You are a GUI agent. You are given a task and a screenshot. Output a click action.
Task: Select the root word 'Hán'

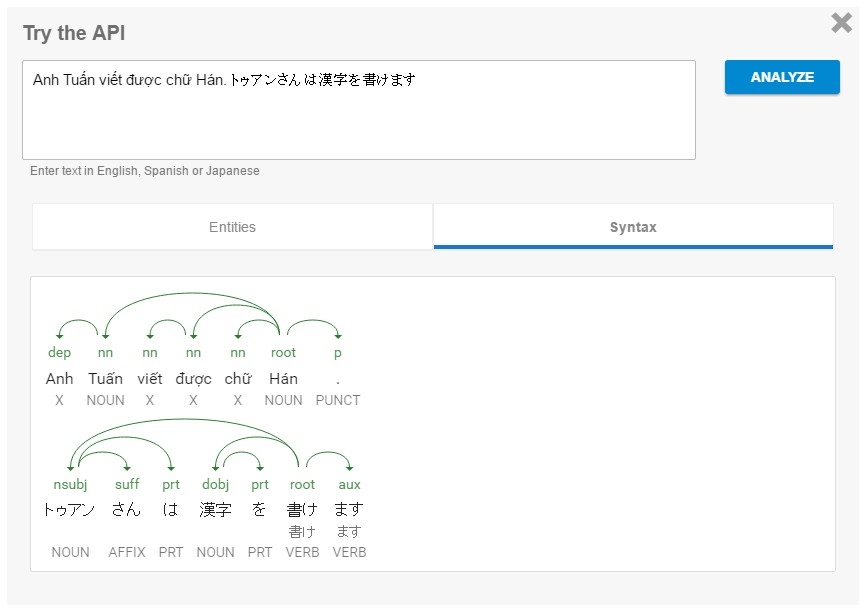283,378
